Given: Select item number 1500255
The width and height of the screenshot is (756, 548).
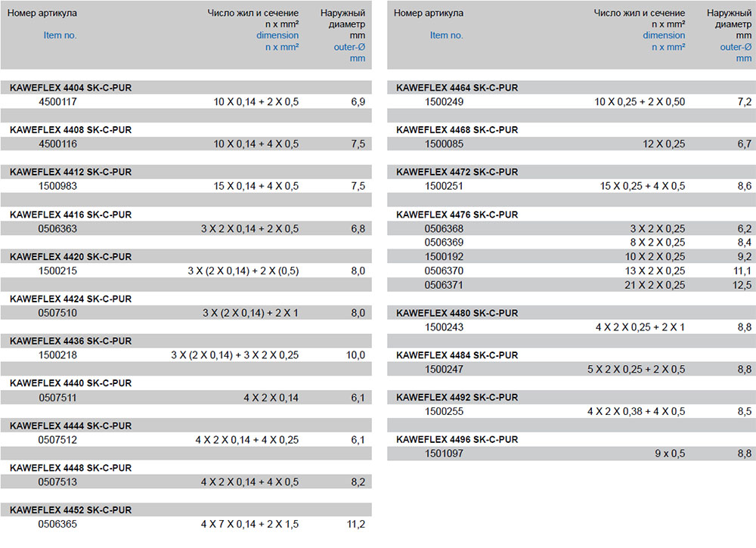Looking at the screenshot, I should click(x=444, y=412).
